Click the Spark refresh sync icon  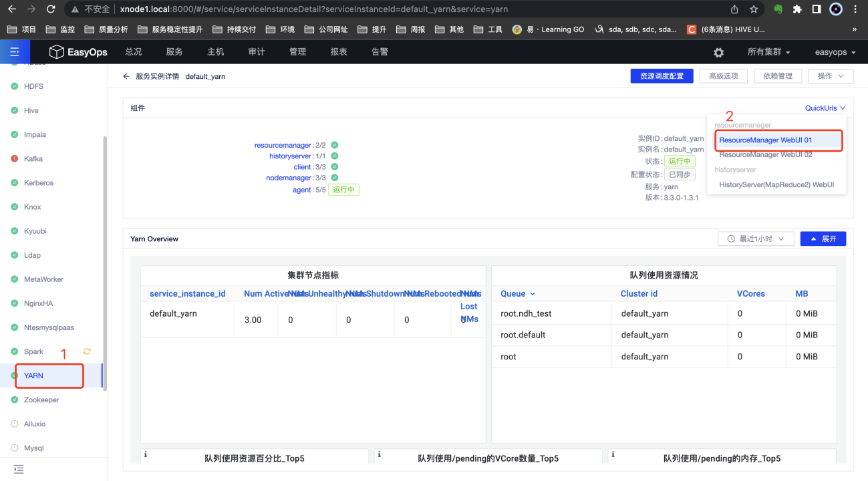point(87,351)
